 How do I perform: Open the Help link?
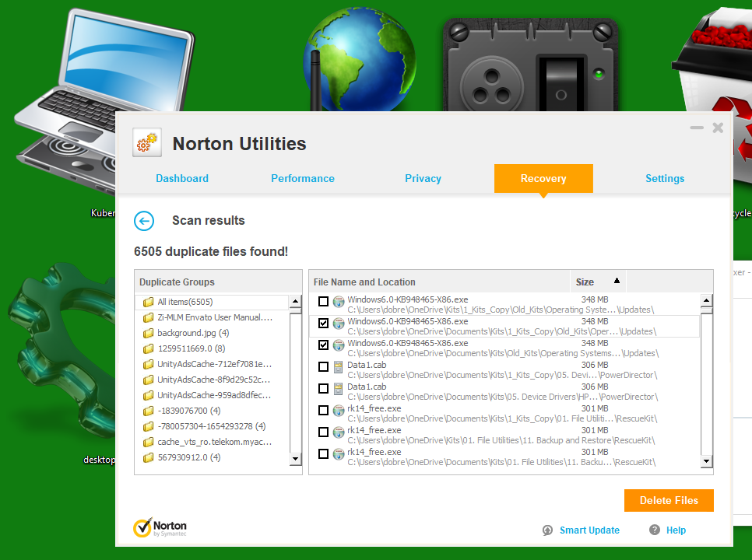[676, 530]
